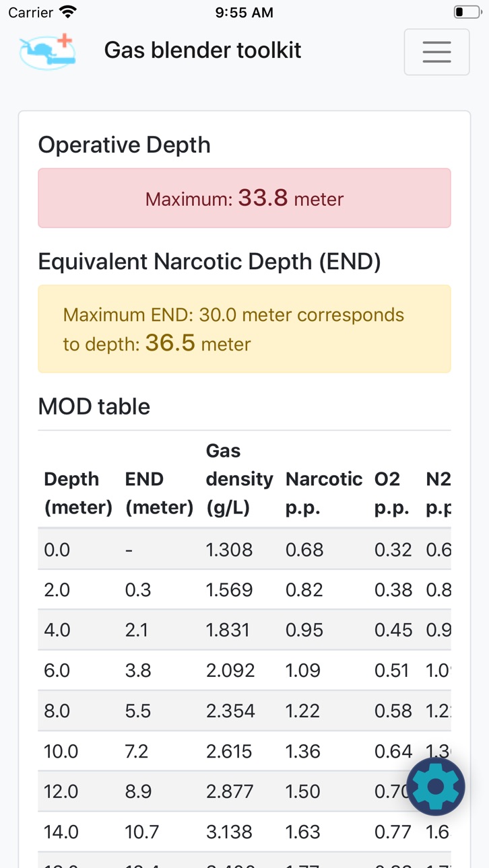The image size is (489, 868).
Task: Tap the Maximum END 30.0 meter alert
Action: tap(244, 329)
